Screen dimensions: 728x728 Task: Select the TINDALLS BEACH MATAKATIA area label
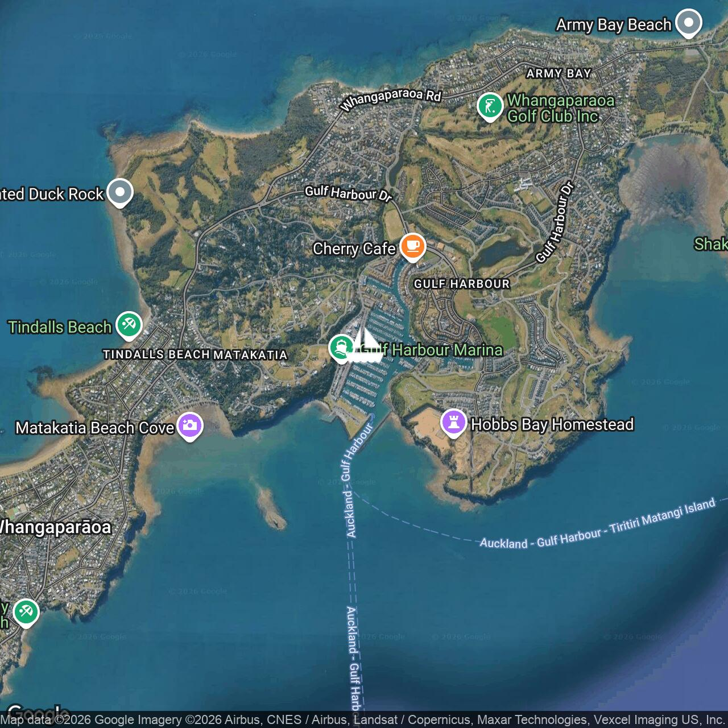[195, 354]
